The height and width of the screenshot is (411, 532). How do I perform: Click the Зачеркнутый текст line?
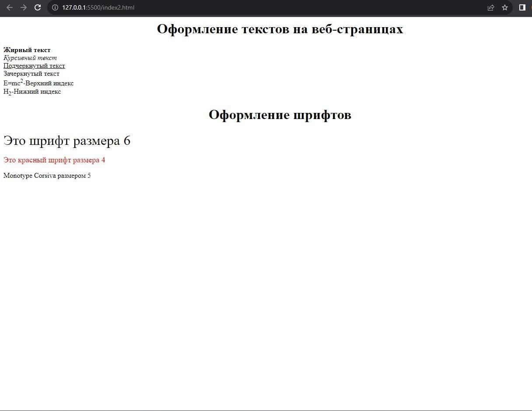point(31,74)
